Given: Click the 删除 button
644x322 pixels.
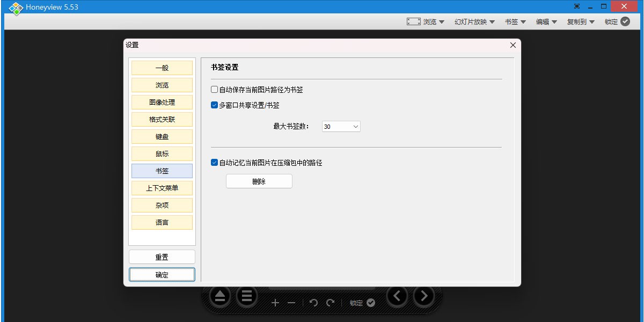Looking at the screenshot, I should pos(259,181).
